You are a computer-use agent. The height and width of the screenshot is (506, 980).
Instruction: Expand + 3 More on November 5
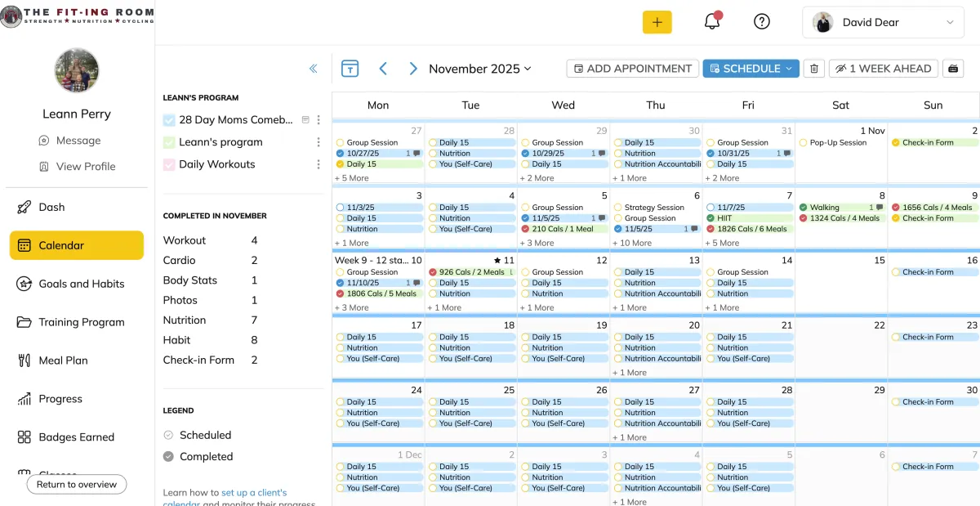tap(537, 243)
